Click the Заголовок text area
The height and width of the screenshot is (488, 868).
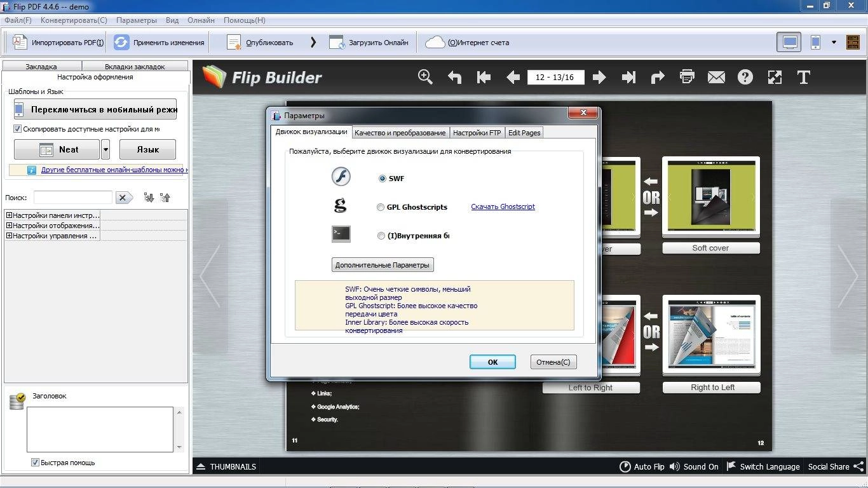[x=100, y=430]
